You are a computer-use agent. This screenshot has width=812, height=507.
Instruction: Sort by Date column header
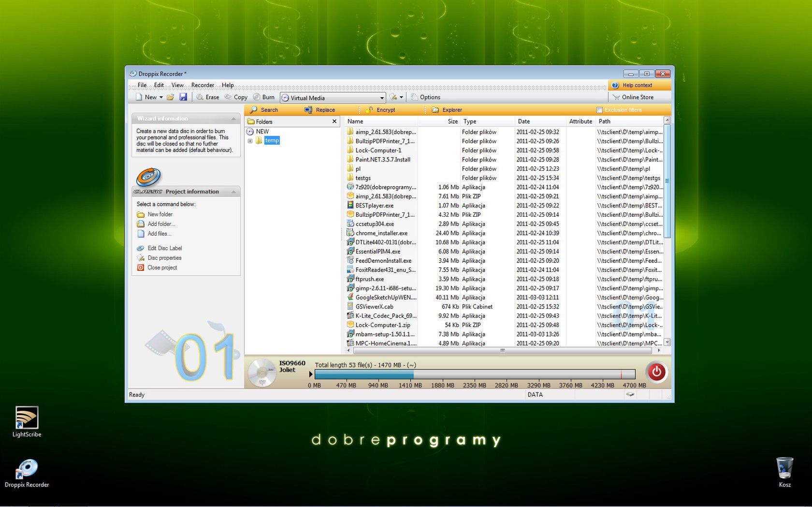(x=540, y=121)
